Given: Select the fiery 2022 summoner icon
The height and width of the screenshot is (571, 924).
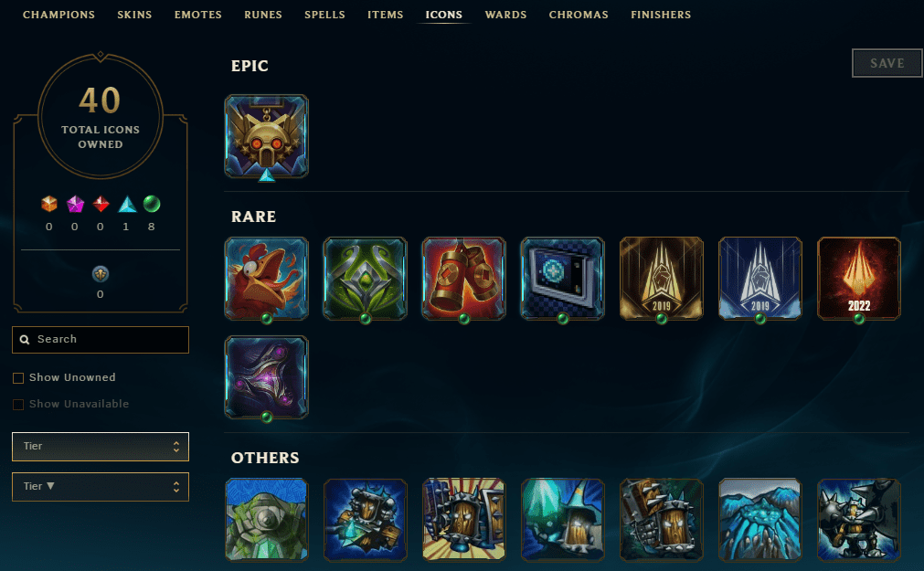Looking at the screenshot, I should [858, 279].
